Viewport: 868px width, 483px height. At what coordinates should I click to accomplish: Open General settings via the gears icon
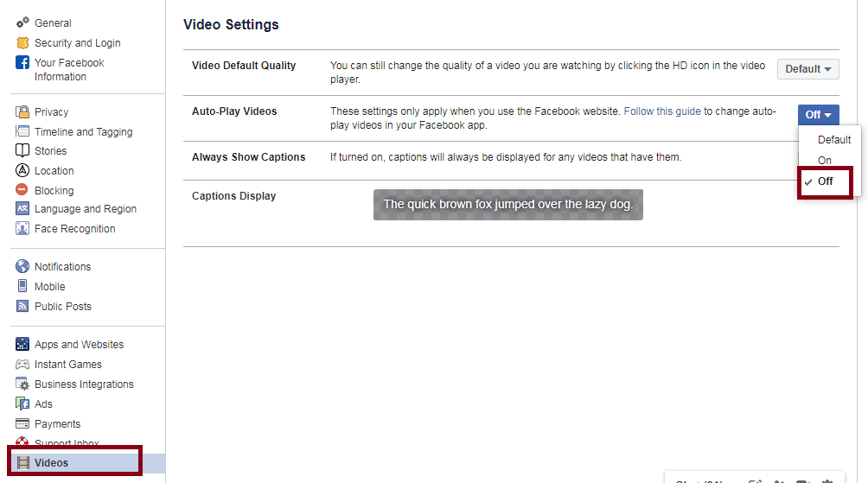tap(22, 22)
